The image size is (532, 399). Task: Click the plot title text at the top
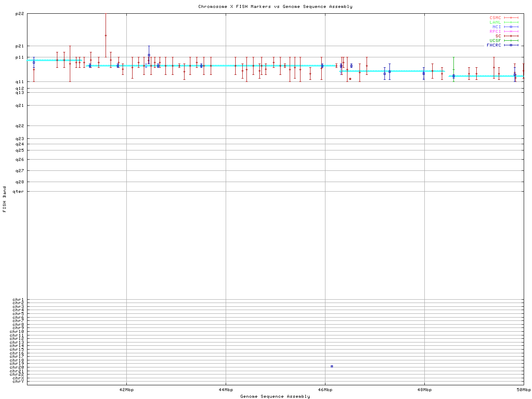coord(275,6)
